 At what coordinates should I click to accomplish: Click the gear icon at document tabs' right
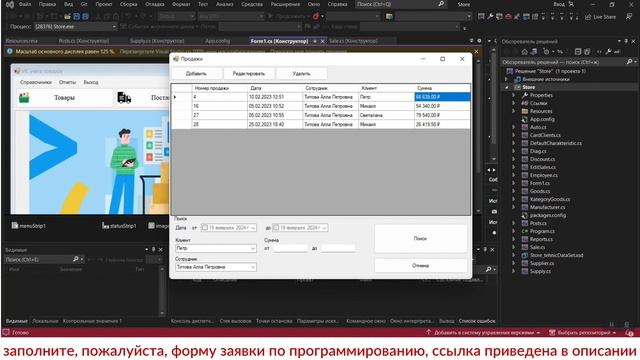click(x=479, y=41)
